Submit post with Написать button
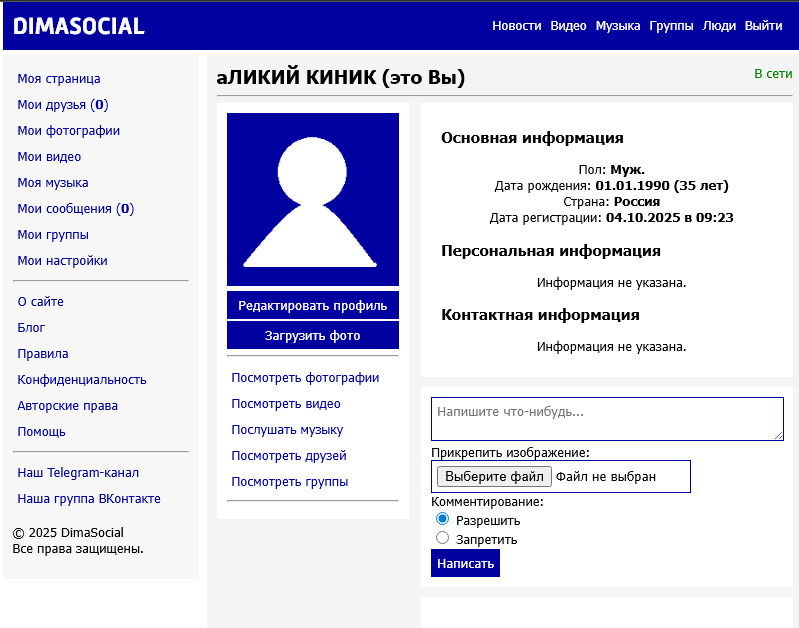 coord(465,563)
